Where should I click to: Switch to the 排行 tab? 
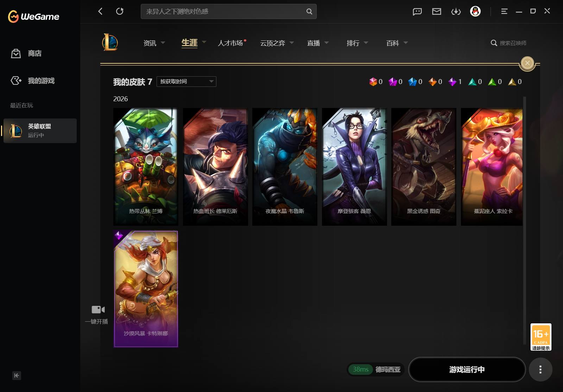click(x=353, y=43)
